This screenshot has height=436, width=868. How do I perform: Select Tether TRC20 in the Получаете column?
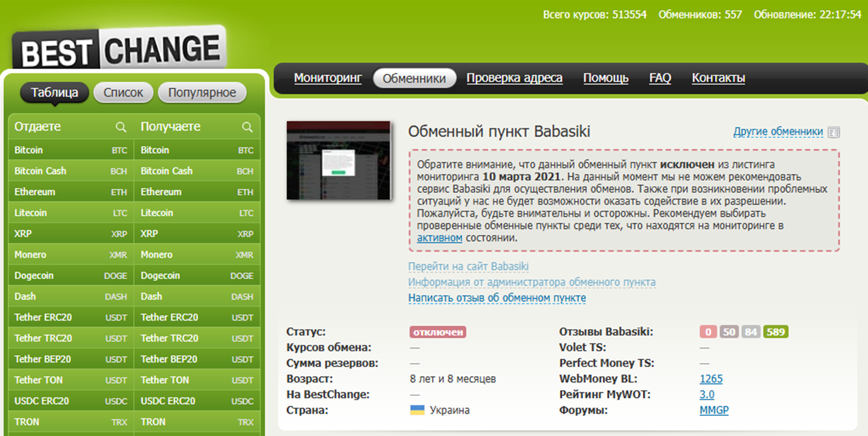coord(197,338)
